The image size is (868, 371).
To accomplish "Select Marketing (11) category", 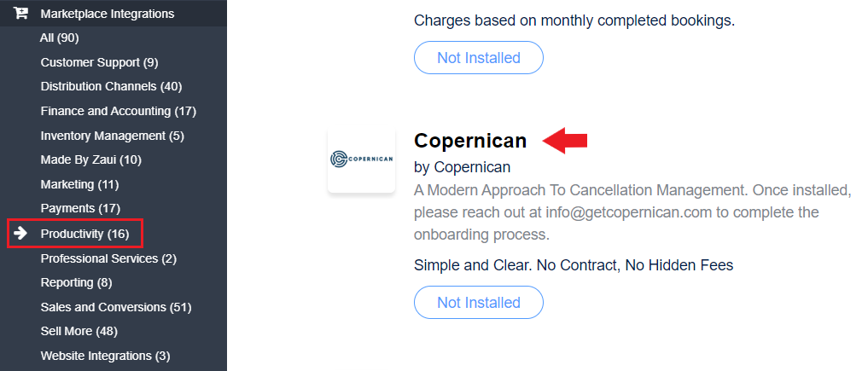I will click(79, 184).
